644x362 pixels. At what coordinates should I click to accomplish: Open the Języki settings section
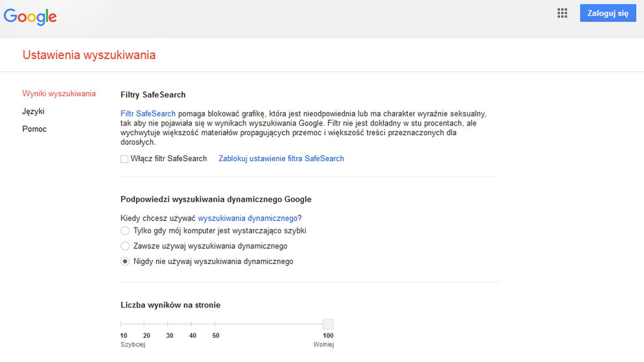tap(33, 111)
